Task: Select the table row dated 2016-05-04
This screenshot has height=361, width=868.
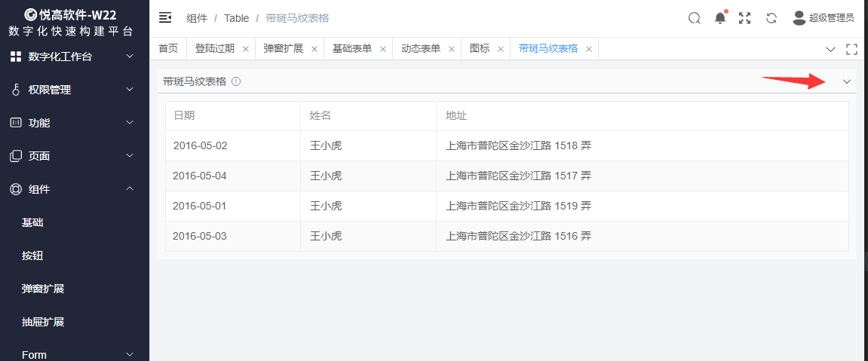Action: [x=507, y=176]
